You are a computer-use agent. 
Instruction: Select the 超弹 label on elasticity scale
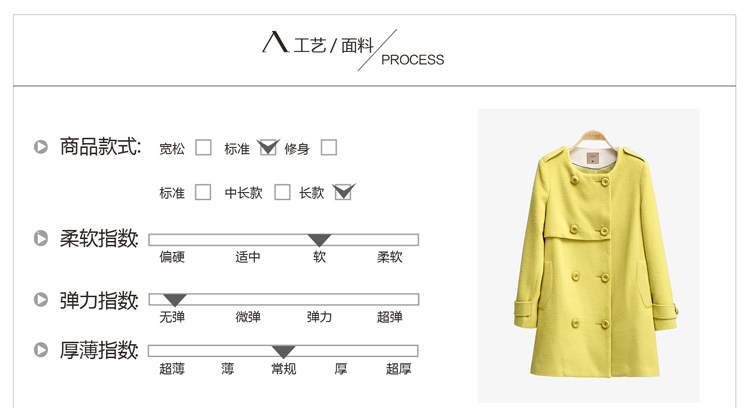pos(390,317)
